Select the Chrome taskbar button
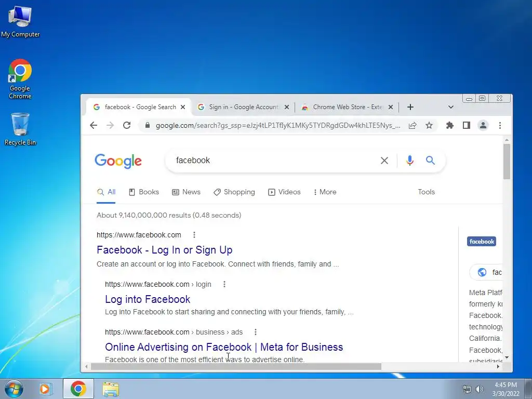The width and height of the screenshot is (532, 399). (x=78, y=389)
